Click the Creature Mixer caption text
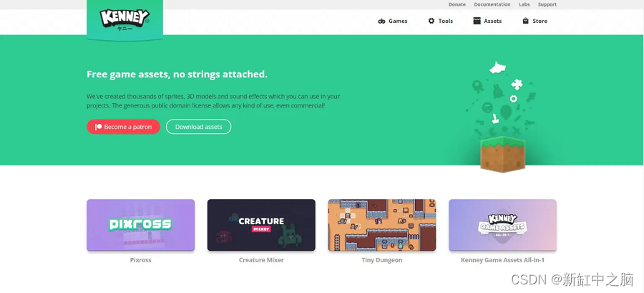Image resolution: width=644 pixels, height=293 pixels. (261, 260)
